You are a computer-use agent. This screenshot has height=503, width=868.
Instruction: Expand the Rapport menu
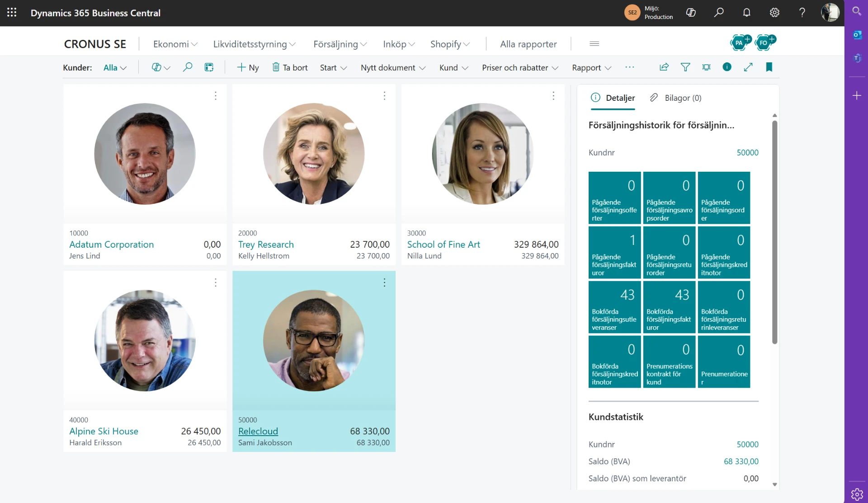pyautogui.click(x=591, y=67)
